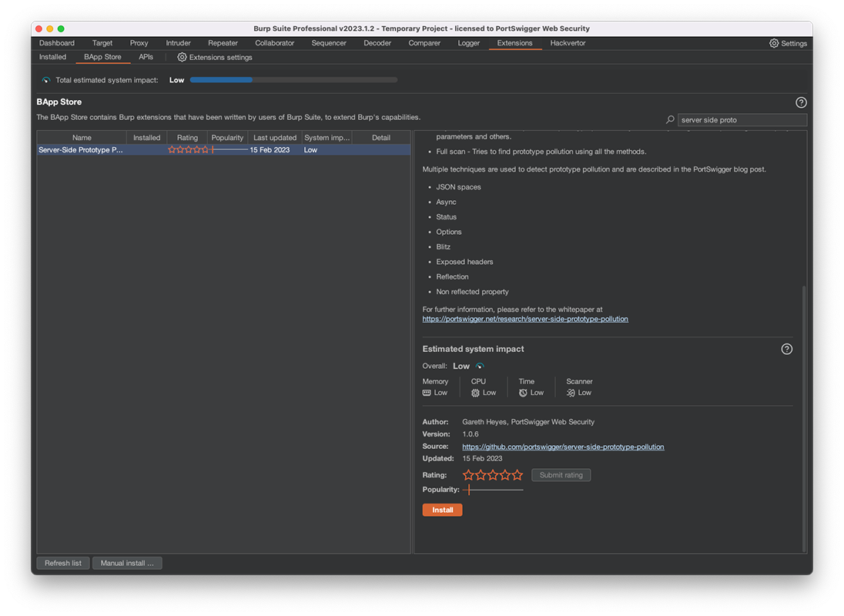Image resolution: width=844 pixels, height=616 pixels.
Task: Click the Extensions settings gear icon
Action: (x=182, y=57)
